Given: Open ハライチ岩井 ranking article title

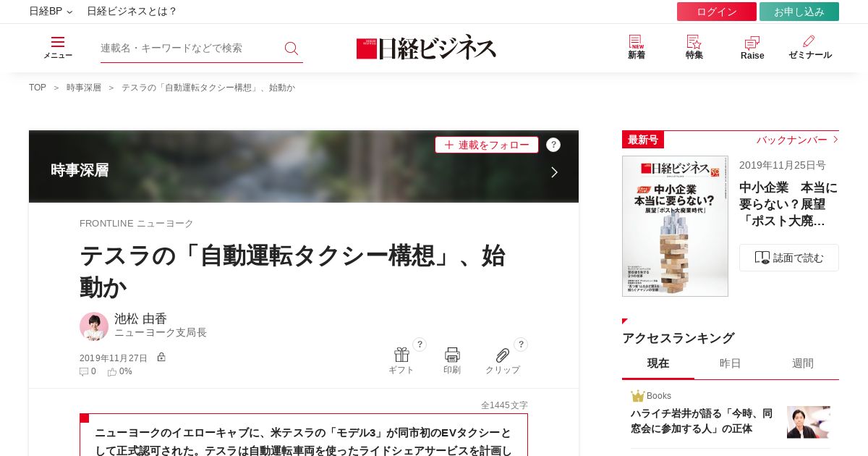Looking at the screenshot, I should tap(702, 421).
